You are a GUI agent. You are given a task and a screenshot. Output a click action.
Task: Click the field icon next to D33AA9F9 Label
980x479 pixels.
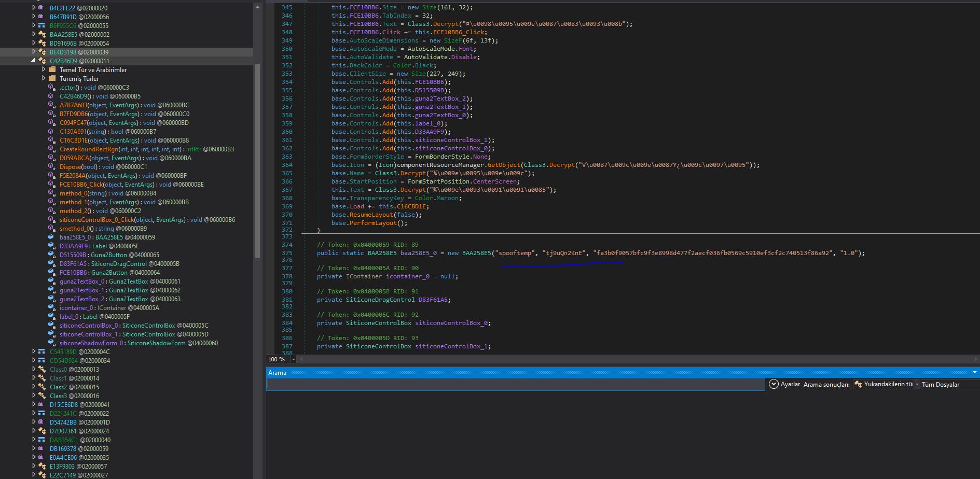click(51, 246)
